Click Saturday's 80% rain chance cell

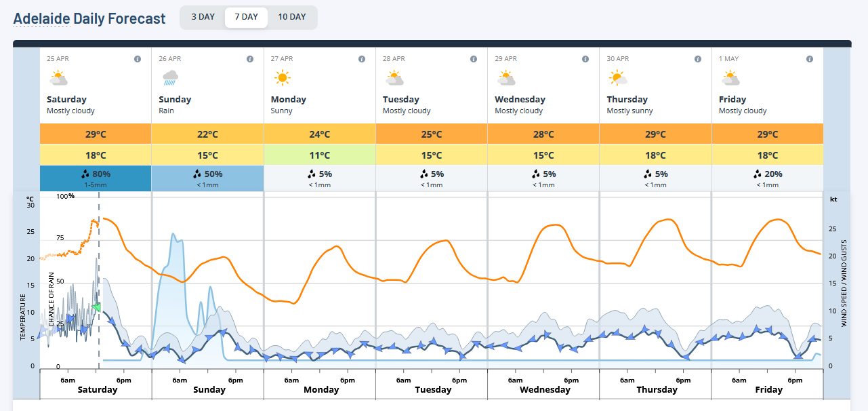coord(96,178)
